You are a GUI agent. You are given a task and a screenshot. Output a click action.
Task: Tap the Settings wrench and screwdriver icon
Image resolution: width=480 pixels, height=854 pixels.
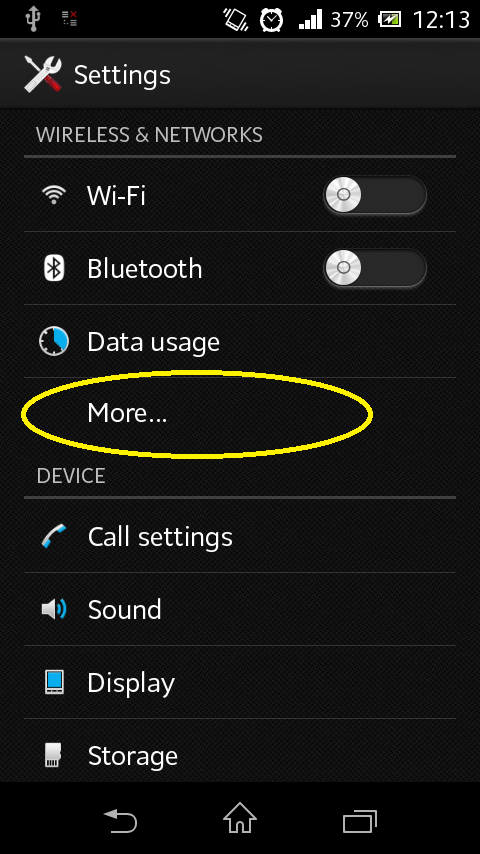pos(42,74)
